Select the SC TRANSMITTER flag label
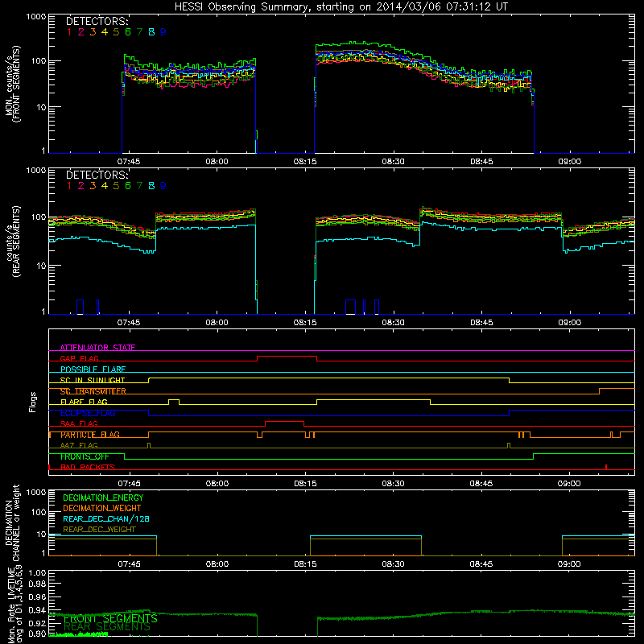Viewport: 644px width, 644px height. point(93,391)
